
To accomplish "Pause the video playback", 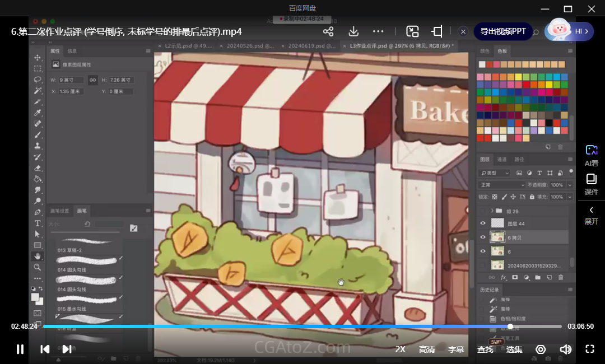I will [x=20, y=349].
